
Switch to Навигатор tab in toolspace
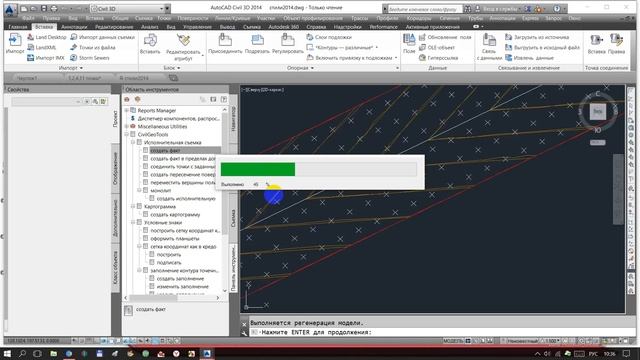233,119
